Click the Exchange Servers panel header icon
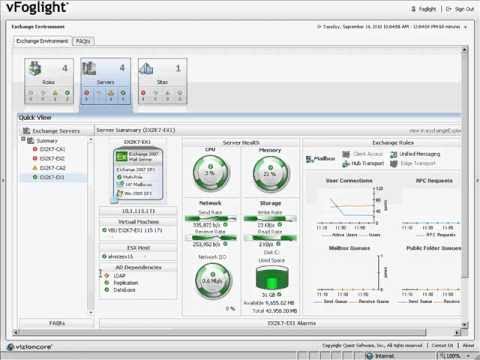The image size is (480, 360). pos(26,131)
